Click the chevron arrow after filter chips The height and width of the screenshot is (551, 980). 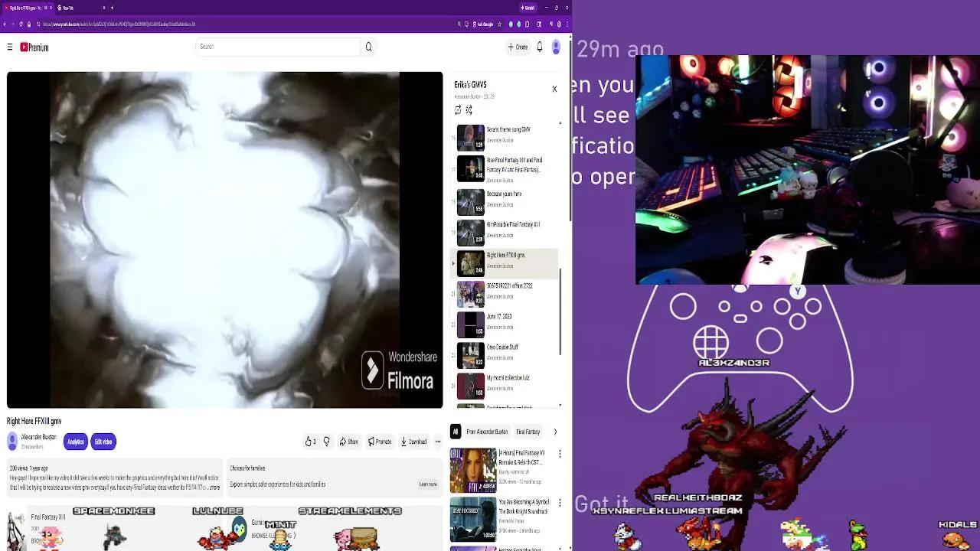[555, 431]
